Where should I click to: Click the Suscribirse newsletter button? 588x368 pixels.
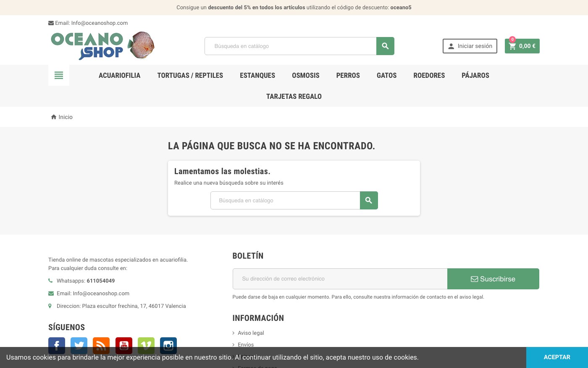(x=493, y=279)
